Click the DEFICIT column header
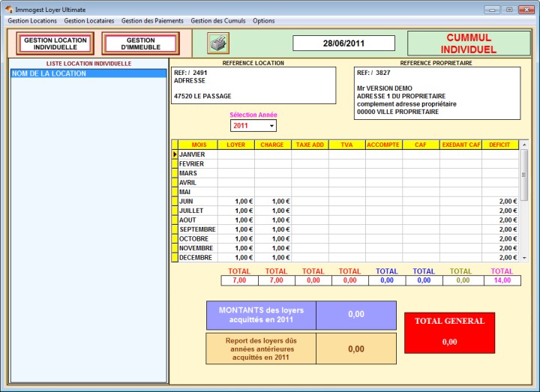 (x=499, y=145)
